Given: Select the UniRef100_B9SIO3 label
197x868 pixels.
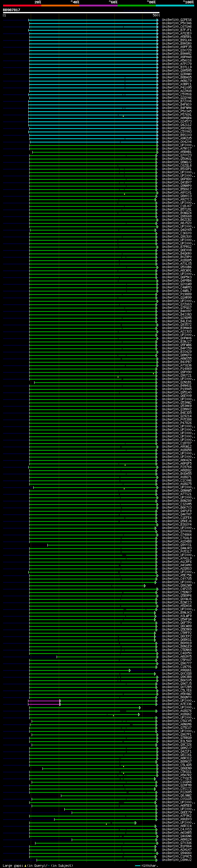Looking at the screenshot, I should (176, 135).
